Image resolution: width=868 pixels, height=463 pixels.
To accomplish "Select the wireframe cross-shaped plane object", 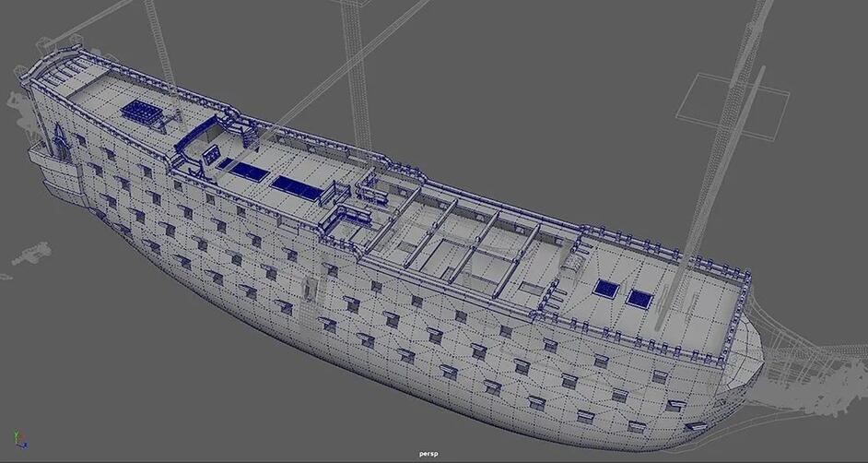I will pos(733,105).
